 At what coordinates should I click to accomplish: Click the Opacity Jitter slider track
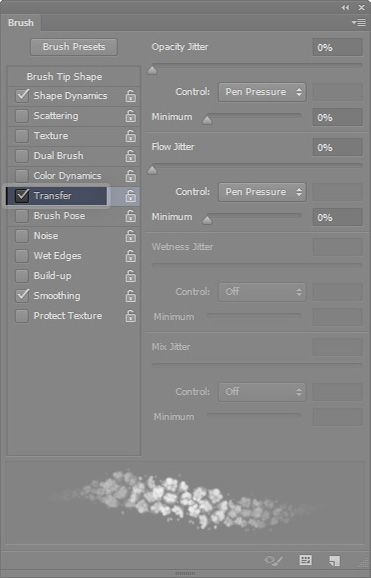[257, 65]
